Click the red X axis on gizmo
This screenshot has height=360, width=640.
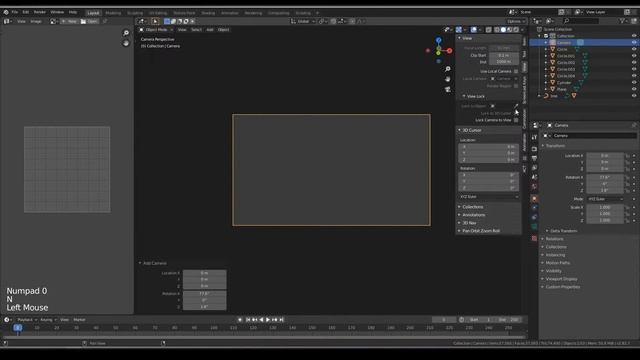pyautogui.click(x=449, y=51)
